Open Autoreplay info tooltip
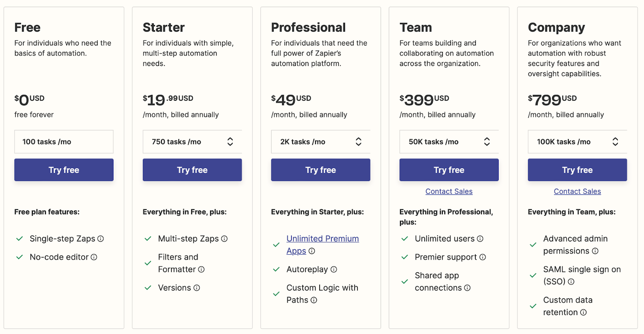644x334 pixels. (x=334, y=269)
